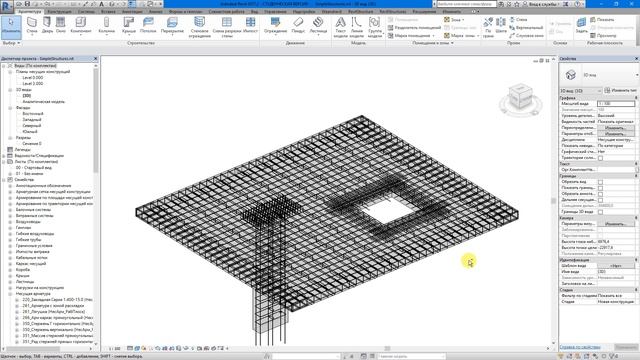
Task: Close the Project Browser panel
Action: tap(96, 59)
